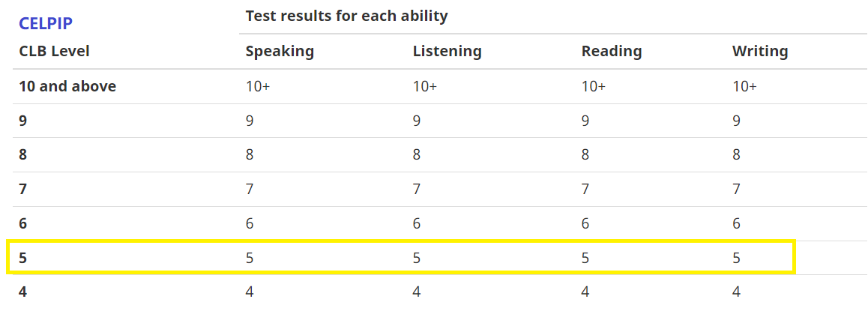
Task: Click the CLB level 8 row label
Action: (23, 155)
